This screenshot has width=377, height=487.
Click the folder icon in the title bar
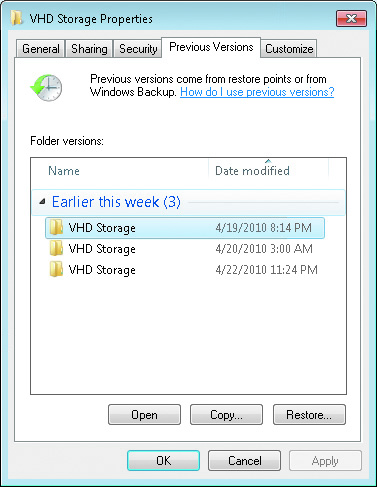point(16,19)
